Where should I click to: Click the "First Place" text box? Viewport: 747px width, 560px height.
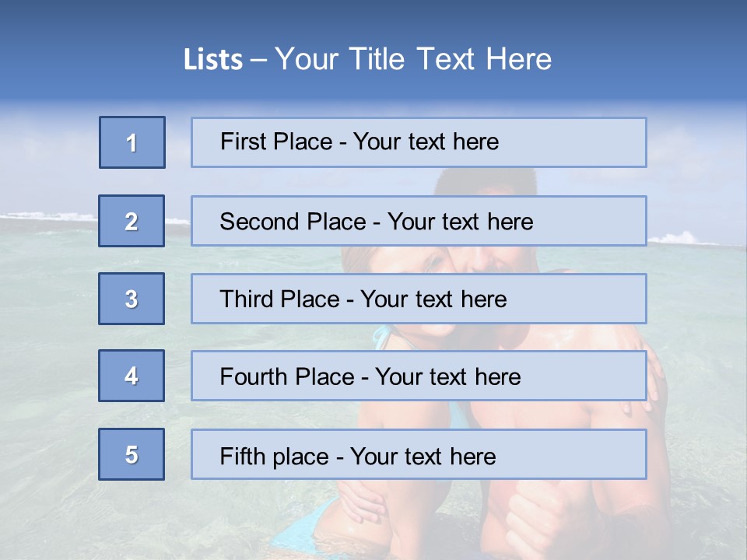click(x=419, y=142)
